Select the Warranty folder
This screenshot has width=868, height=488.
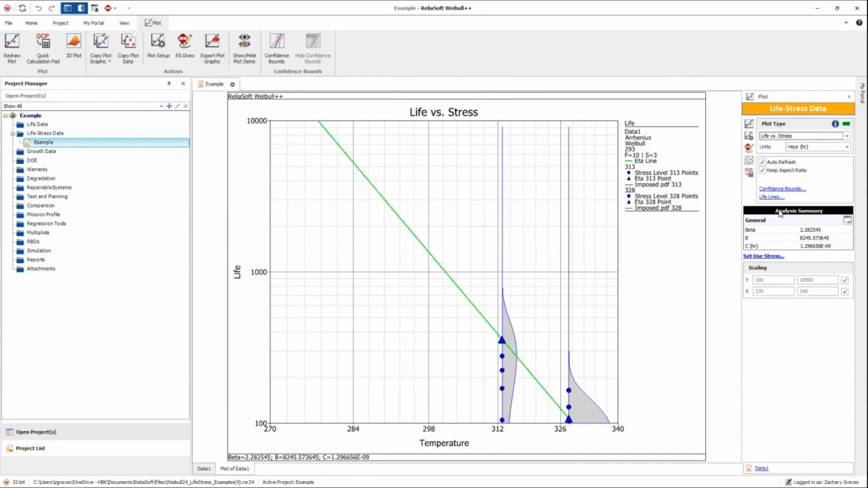click(x=37, y=169)
